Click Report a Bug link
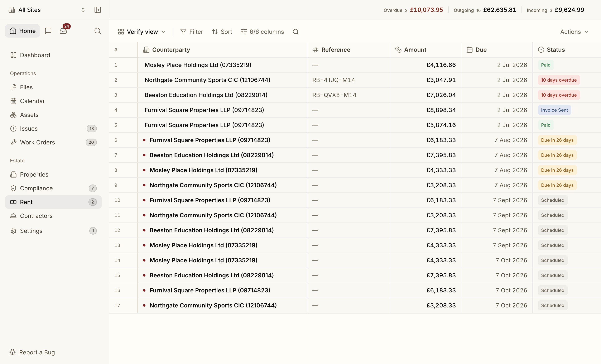 pos(32,352)
